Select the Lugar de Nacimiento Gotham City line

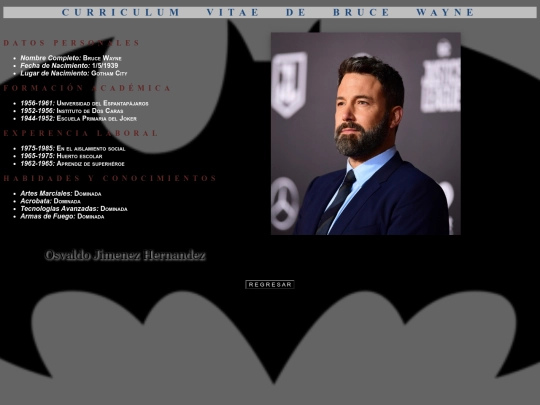tap(74, 73)
